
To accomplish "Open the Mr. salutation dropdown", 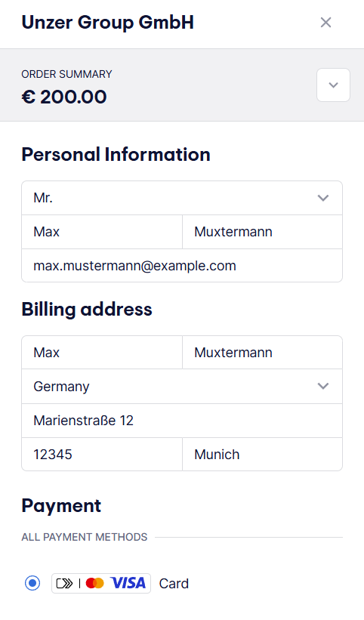I will 182,198.
